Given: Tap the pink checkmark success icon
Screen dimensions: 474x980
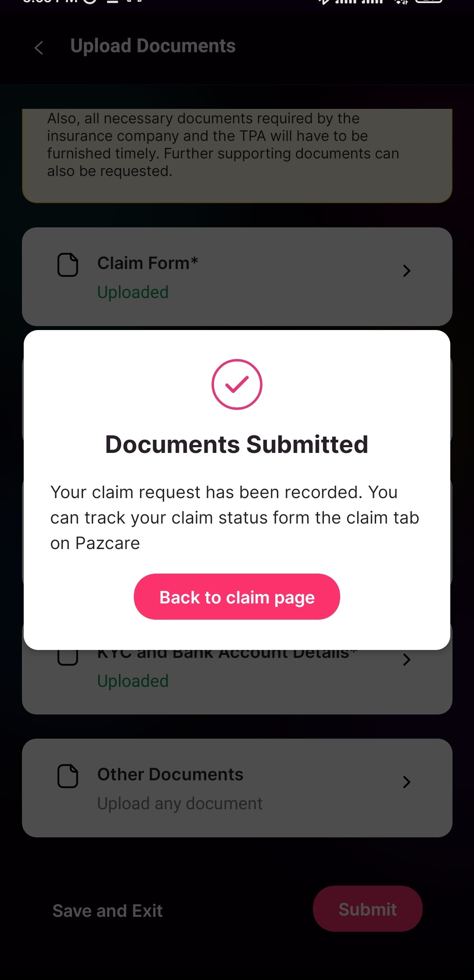Looking at the screenshot, I should (237, 384).
